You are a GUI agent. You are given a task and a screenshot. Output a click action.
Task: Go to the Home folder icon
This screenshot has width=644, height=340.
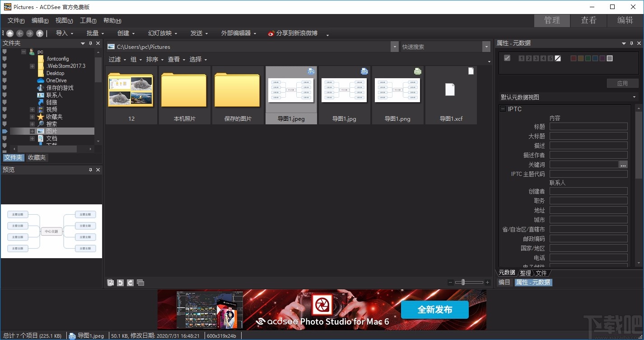[10, 33]
